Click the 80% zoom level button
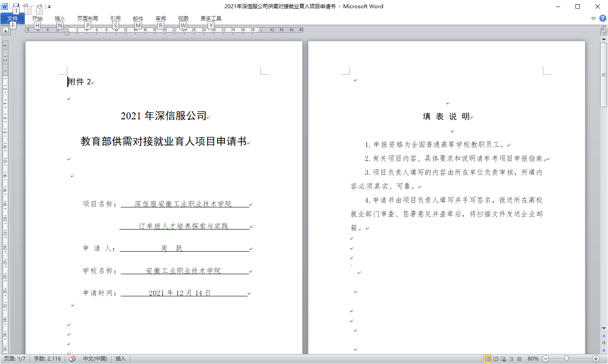Screen dimensions: 608x364 533,359
